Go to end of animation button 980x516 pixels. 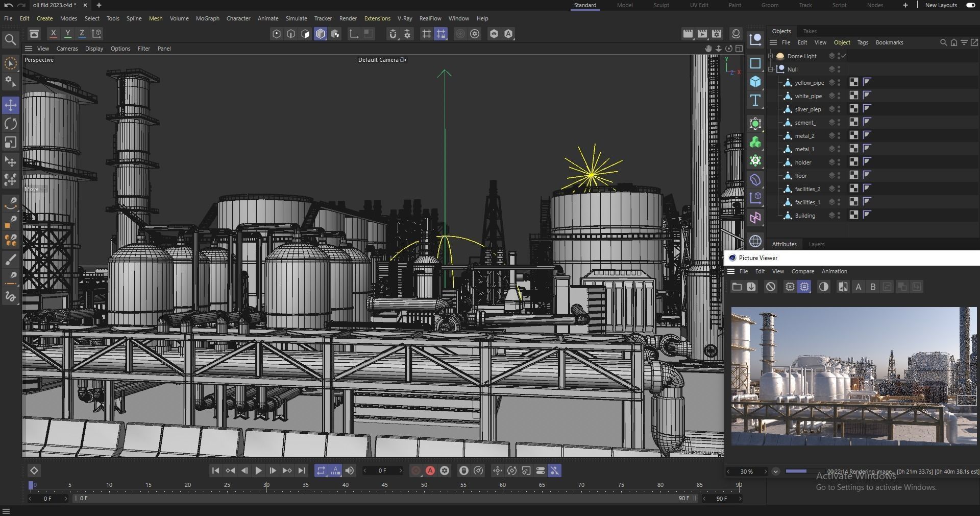coord(302,471)
